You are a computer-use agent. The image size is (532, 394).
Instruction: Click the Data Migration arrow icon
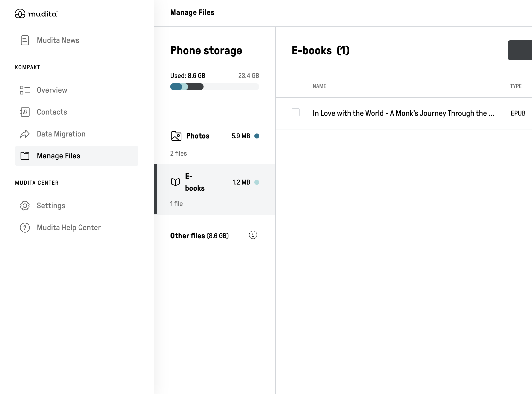(x=25, y=134)
